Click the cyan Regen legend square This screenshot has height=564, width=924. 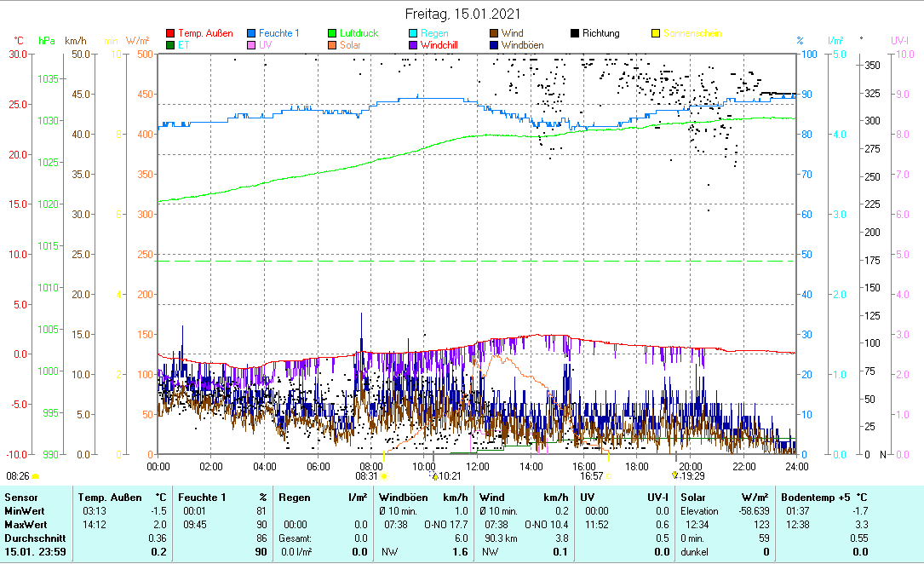(x=415, y=33)
